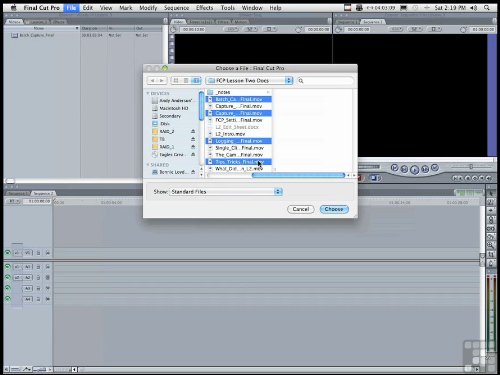
Task: Open the Viewer view options dropdown
Action: (x=270, y=29)
